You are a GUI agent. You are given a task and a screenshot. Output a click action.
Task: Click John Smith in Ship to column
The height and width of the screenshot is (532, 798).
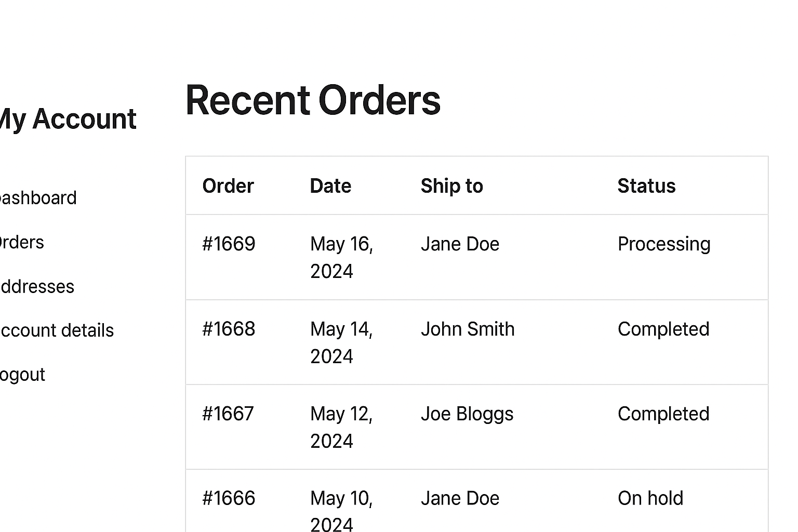point(468,329)
